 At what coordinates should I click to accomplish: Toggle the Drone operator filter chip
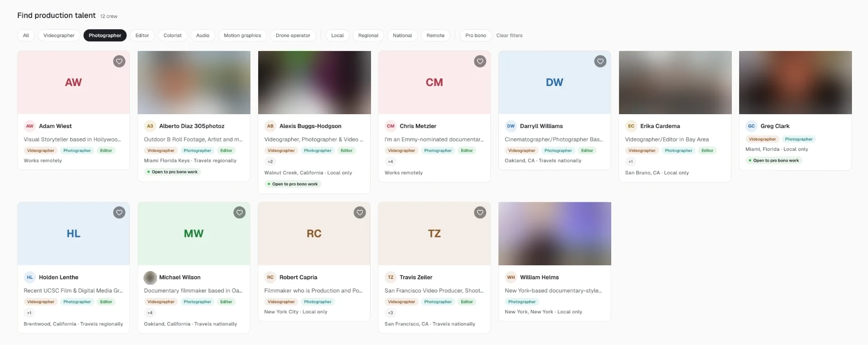tap(293, 35)
